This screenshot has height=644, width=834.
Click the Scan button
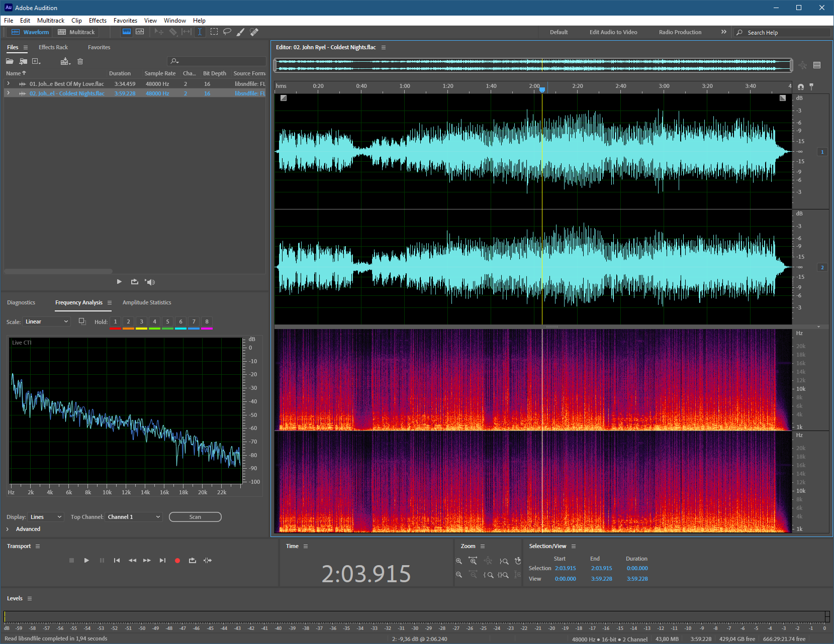pos(195,517)
